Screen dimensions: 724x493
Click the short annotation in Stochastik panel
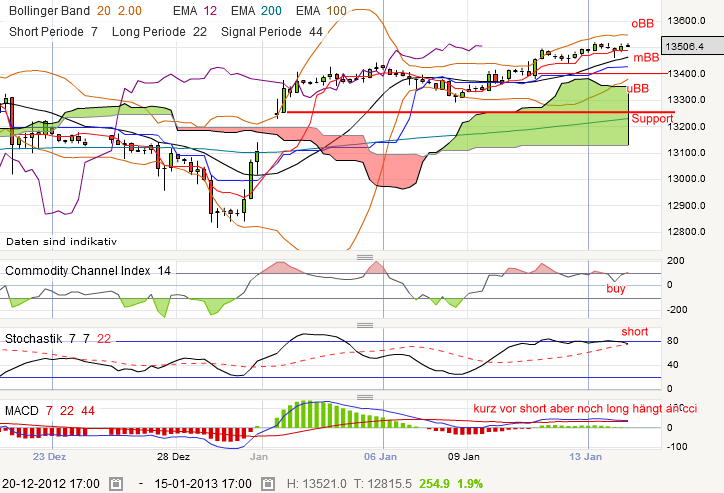634,331
